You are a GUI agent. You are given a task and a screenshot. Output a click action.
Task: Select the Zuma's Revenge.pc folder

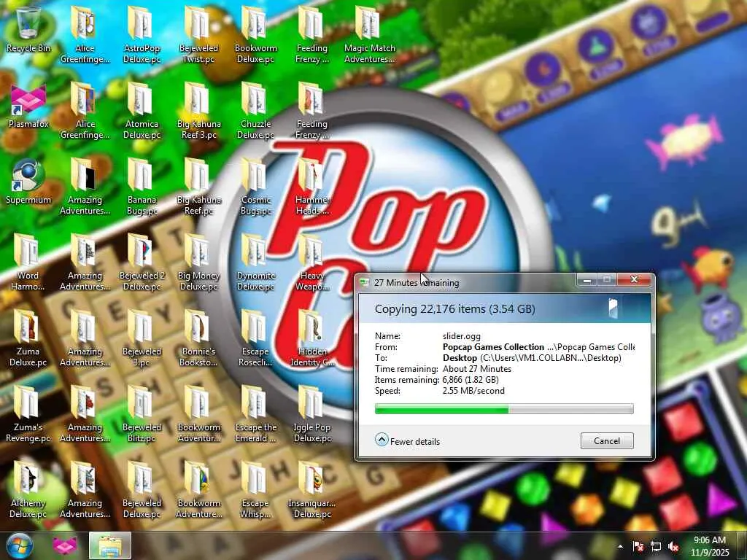pos(28,413)
